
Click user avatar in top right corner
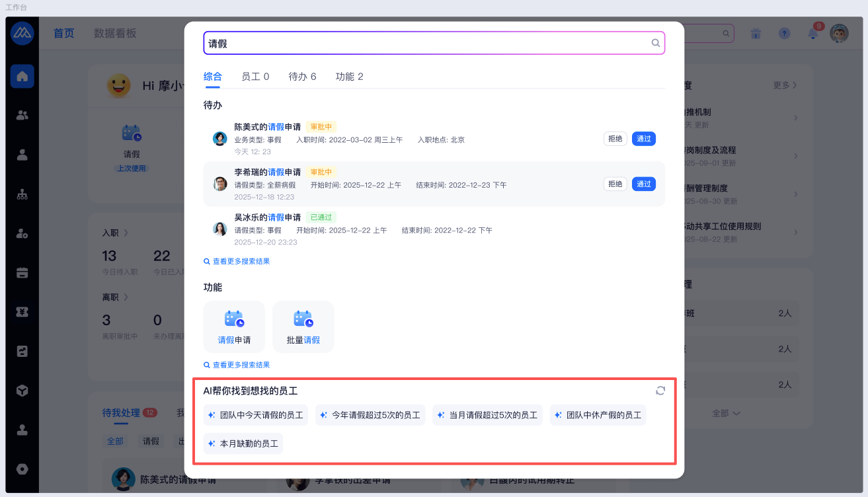pyautogui.click(x=839, y=34)
